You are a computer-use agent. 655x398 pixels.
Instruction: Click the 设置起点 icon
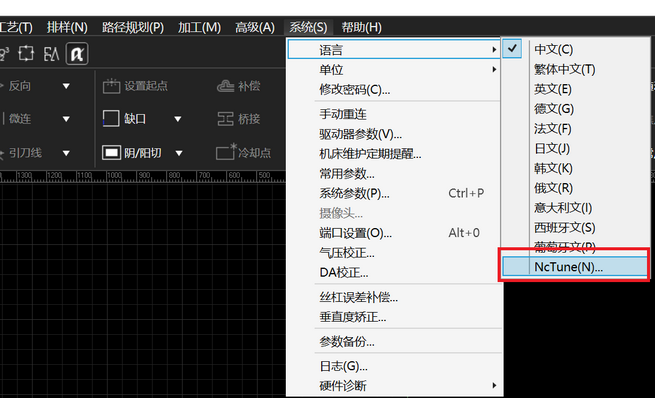[112, 86]
